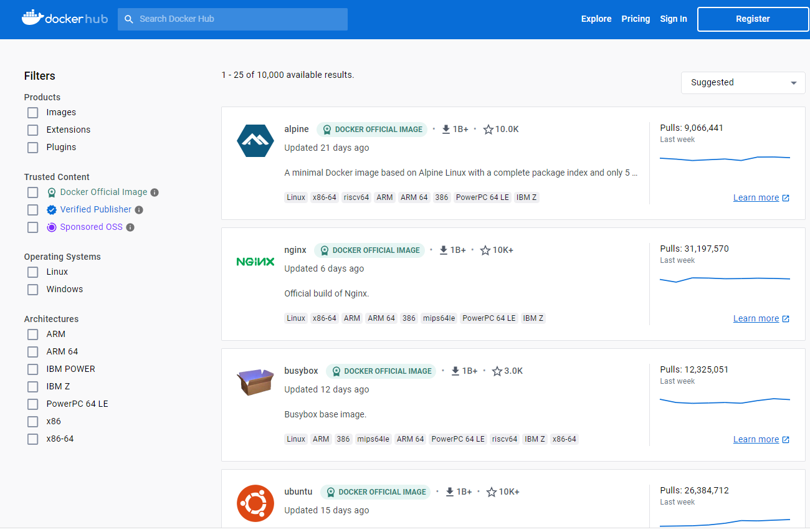This screenshot has width=810, height=532.
Task: Focus the Search Docker Hub field
Action: [x=232, y=19]
